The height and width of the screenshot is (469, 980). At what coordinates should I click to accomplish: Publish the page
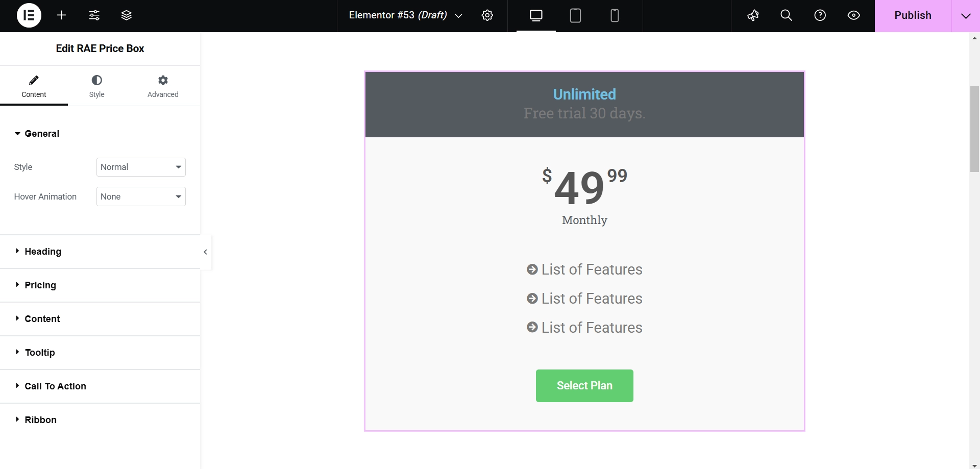pos(913,15)
